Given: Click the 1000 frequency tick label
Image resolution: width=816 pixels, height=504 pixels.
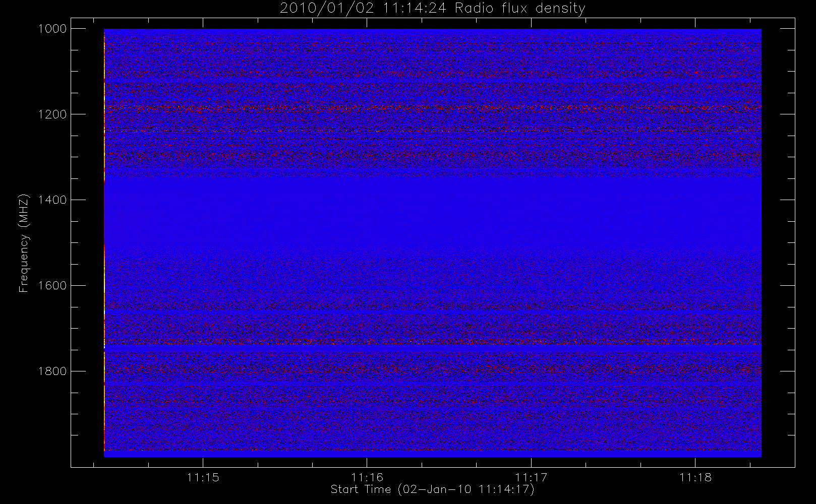Looking at the screenshot, I should tap(52, 29).
